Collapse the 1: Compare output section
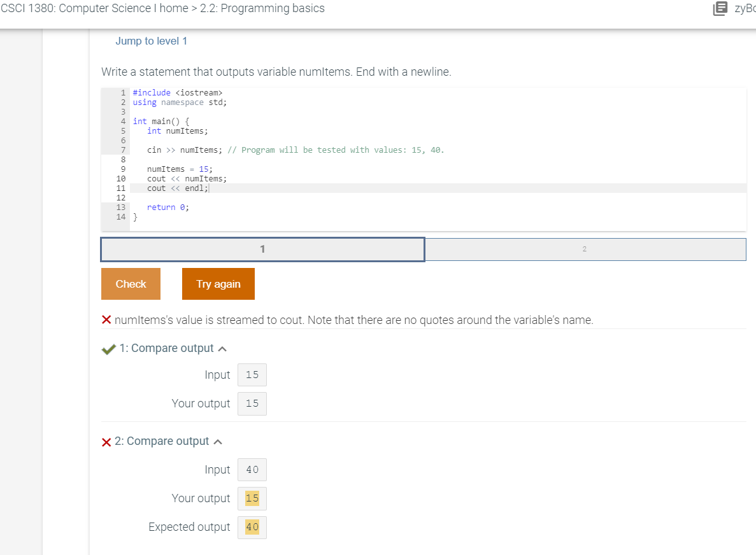 (x=222, y=349)
